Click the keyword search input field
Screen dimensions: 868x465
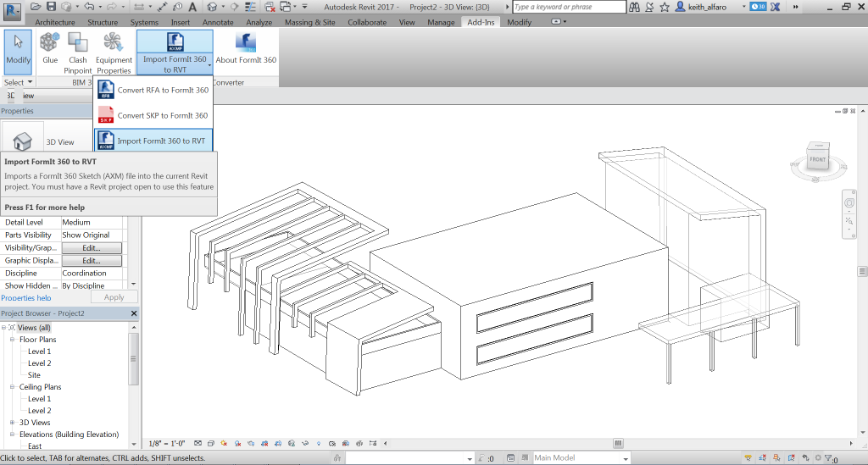pyautogui.click(x=569, y=7)
